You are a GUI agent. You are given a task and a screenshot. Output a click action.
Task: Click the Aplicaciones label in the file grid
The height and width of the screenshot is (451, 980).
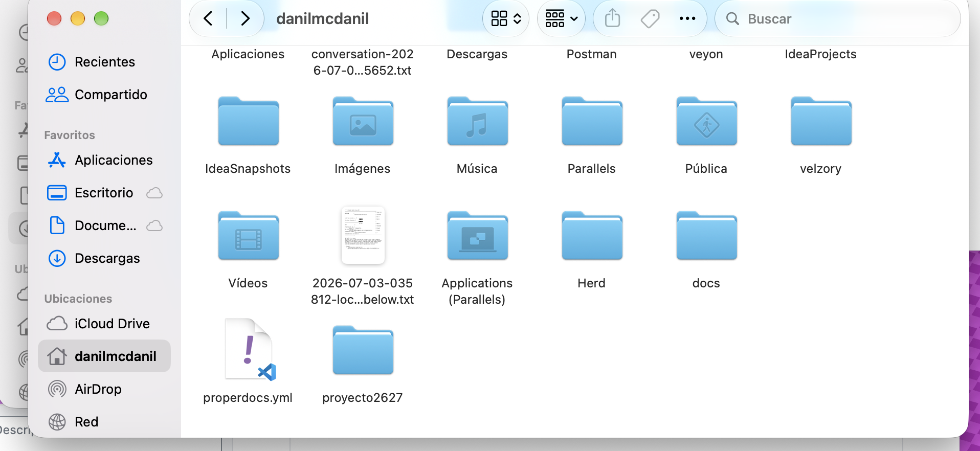coord(248,54)
